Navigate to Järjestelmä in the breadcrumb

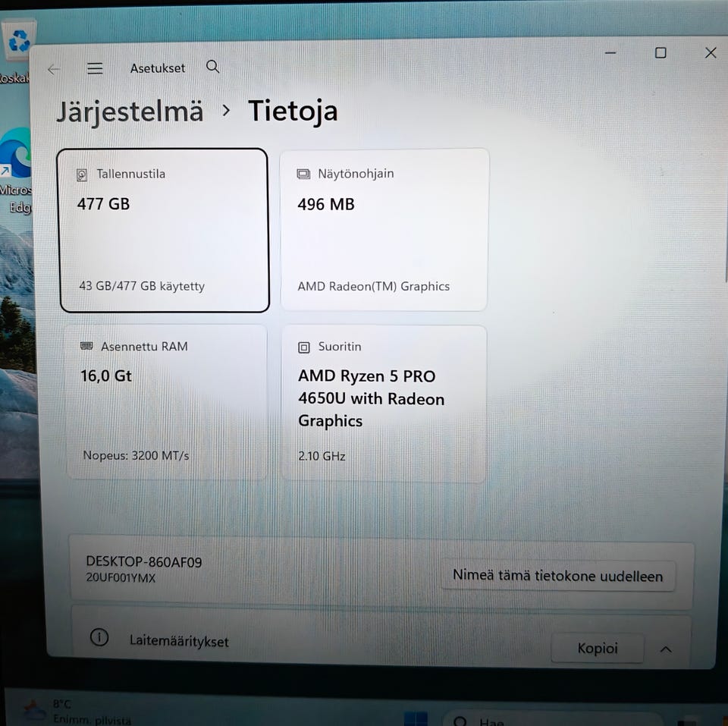pos(130,112)
